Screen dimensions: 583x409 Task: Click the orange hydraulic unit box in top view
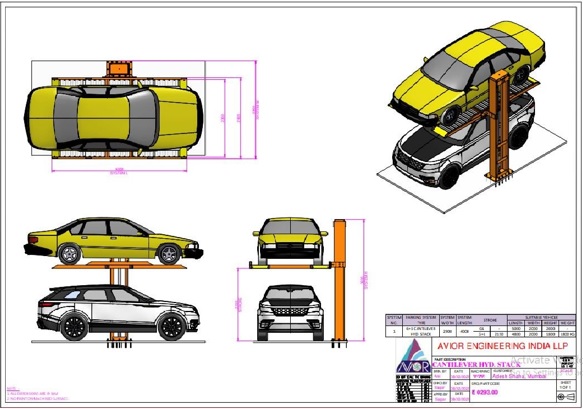tap(119, 69)
